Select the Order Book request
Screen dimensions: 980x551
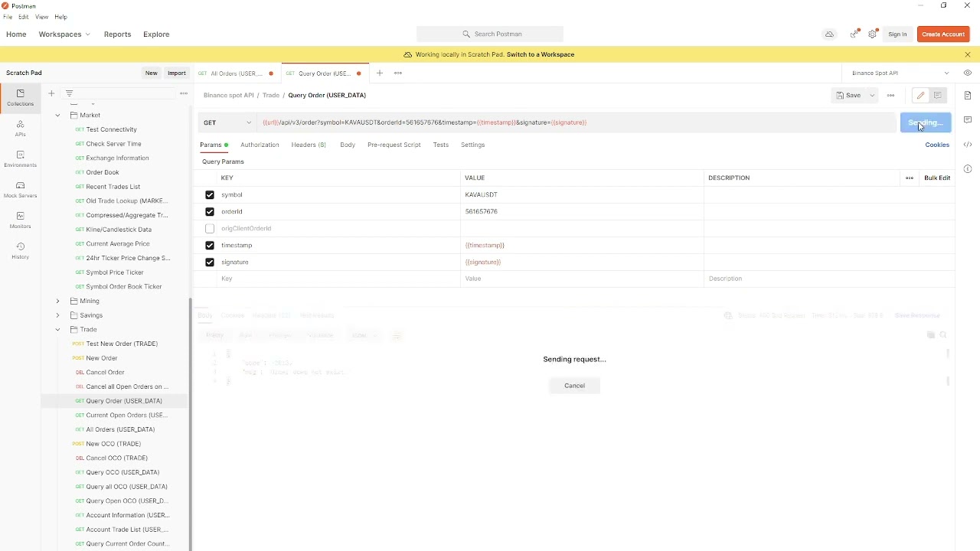pos(103,173)
